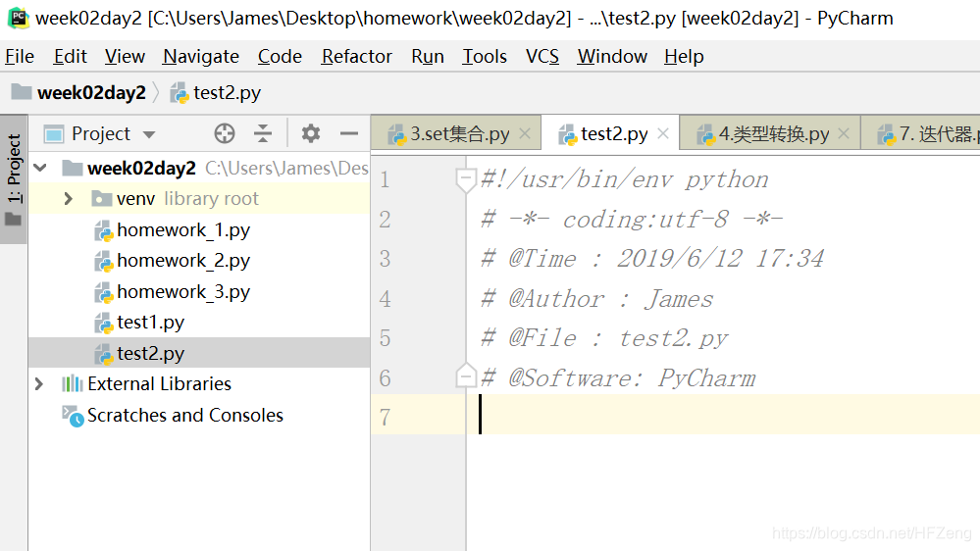Close the test2.py editor tab
Screen dimensions: 980x551
pyautogui.click(x=663, y=133)
